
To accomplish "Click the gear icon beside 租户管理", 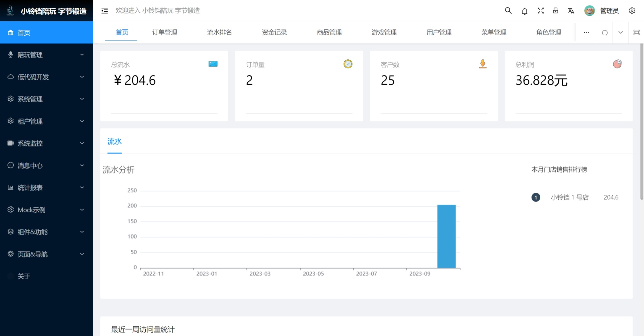I will (11, 121).
